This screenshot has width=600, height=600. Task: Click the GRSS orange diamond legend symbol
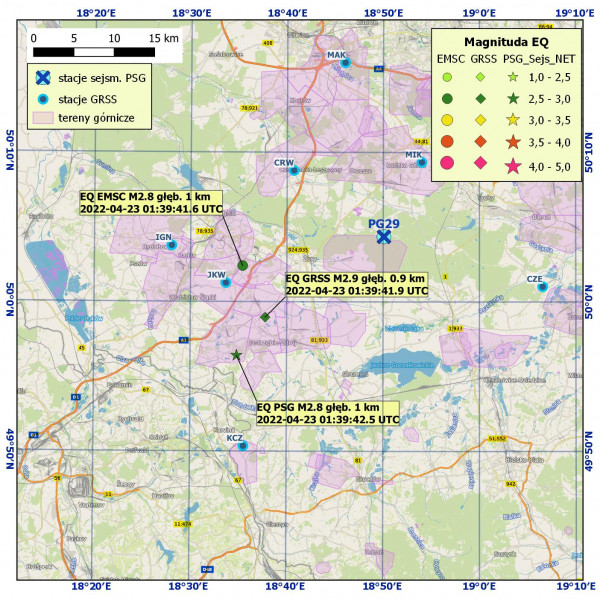click(x=481, y=142)
